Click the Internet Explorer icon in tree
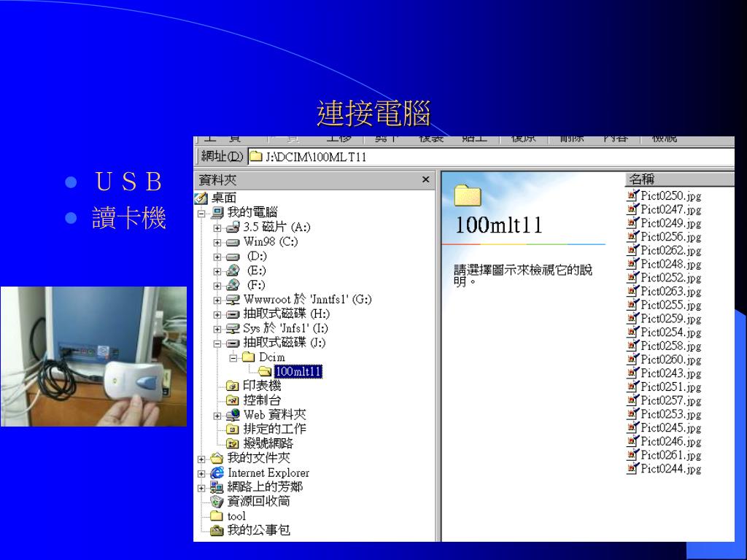 click(217, 472)
